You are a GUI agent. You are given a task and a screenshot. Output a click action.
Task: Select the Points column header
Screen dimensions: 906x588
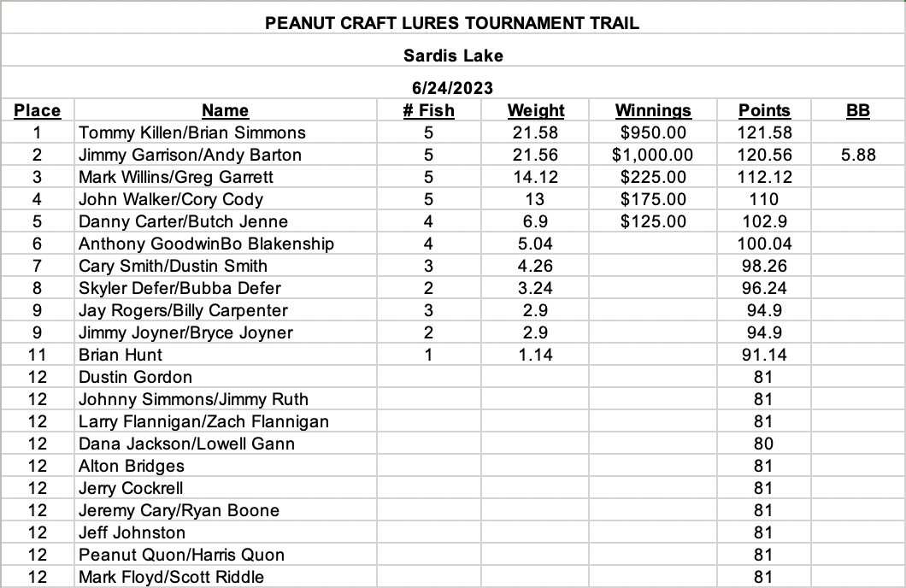point(764,110)
